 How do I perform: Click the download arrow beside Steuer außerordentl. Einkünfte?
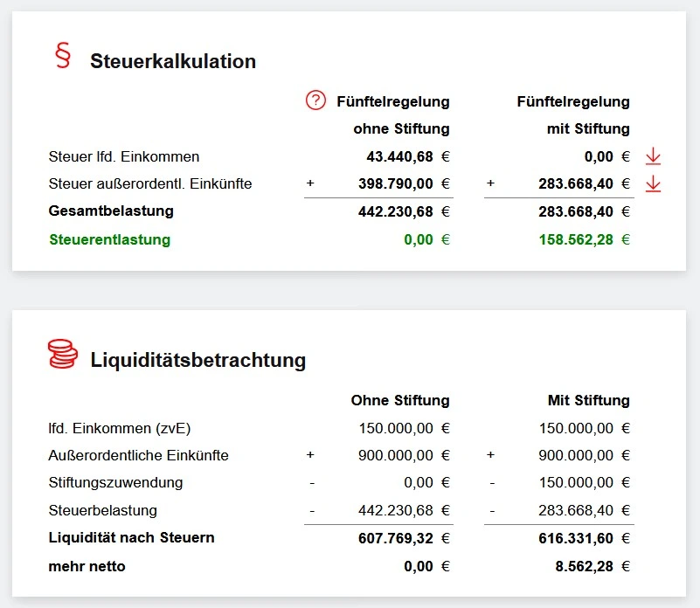[652, 183]
